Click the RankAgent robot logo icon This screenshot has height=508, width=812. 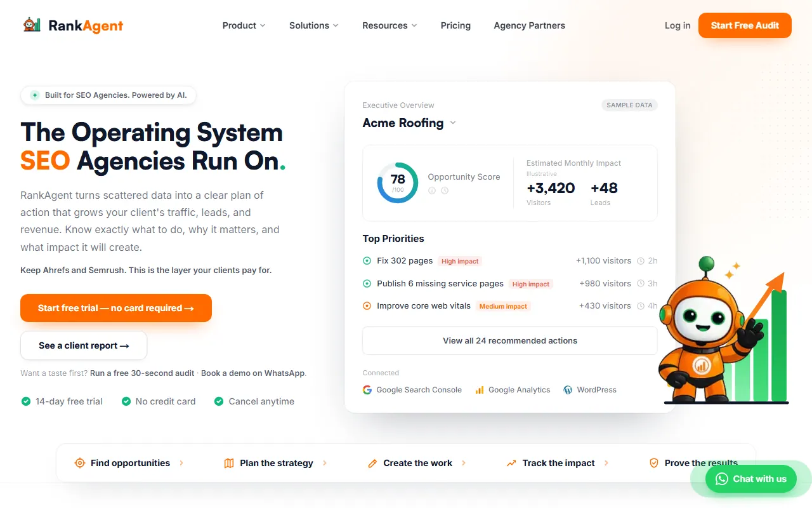click(x=32, y=25)
